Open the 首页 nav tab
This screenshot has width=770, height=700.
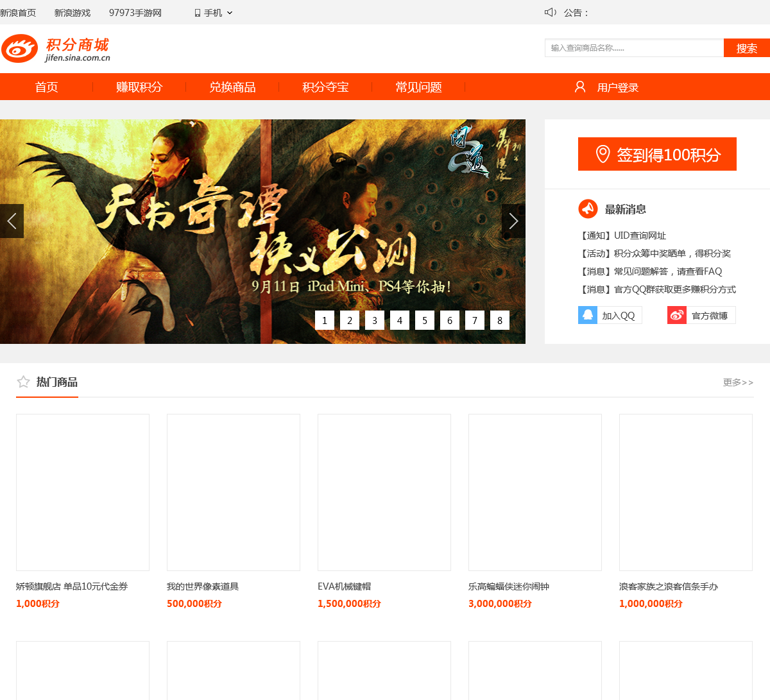[46, 87]
